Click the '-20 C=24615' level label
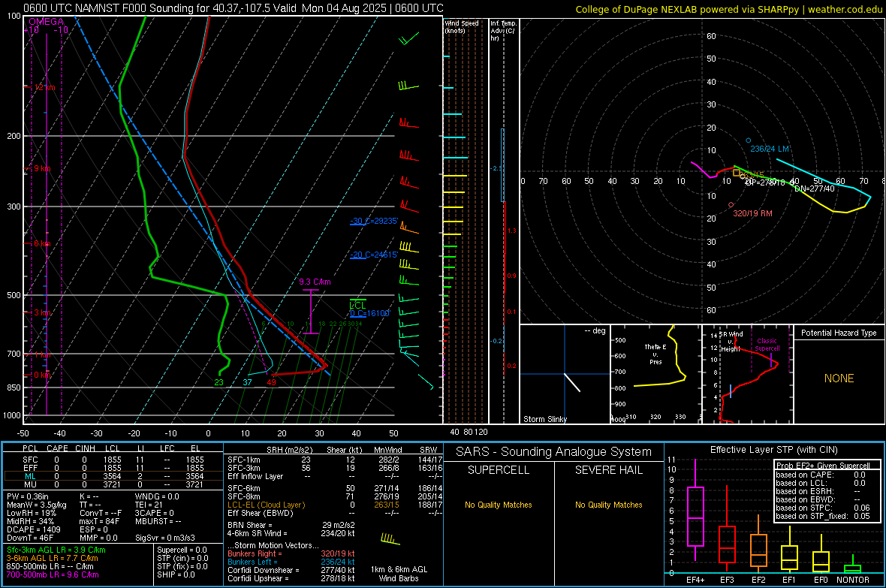This screenshot has height=588, width=886. click(x=373, y=255)
